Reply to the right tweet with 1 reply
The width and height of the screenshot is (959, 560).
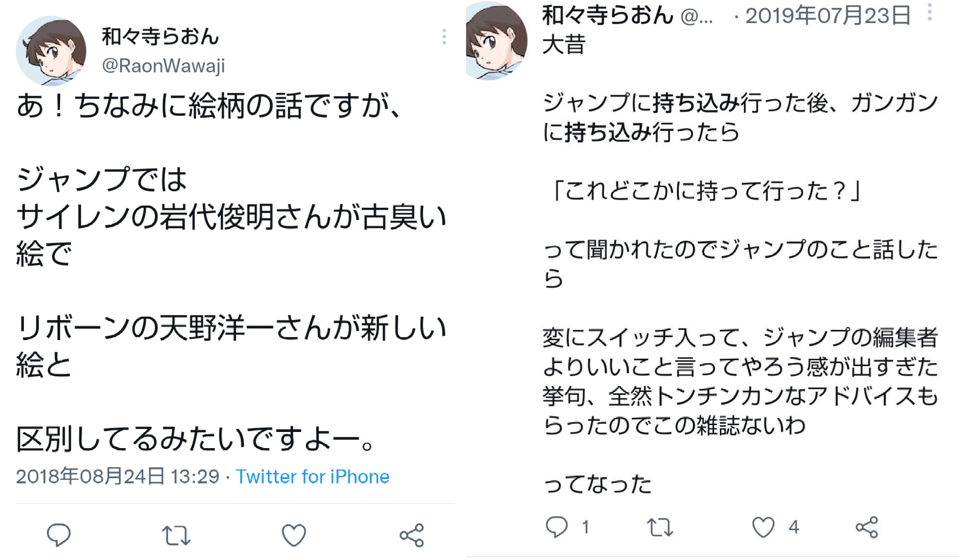click(557, 527)
